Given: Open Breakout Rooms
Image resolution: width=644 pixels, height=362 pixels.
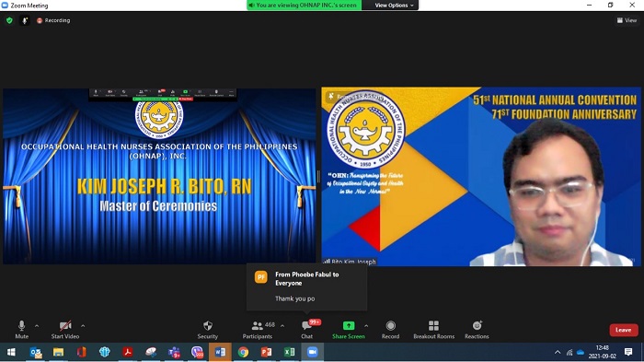Looking at the screenshot, I should 433,330.
